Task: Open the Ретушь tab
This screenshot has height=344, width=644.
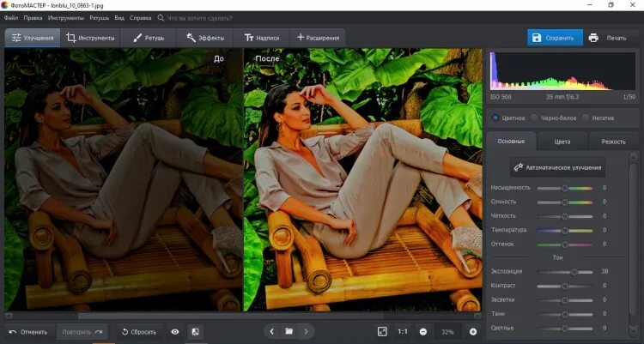Action: click(x=149, y=38)
